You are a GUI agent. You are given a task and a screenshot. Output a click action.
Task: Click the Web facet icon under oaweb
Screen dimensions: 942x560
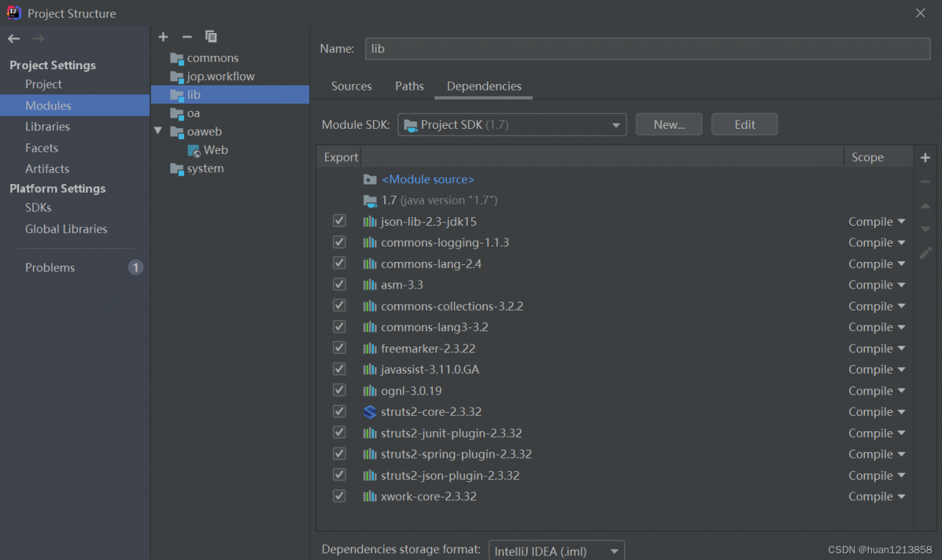(x=194, y=150)
